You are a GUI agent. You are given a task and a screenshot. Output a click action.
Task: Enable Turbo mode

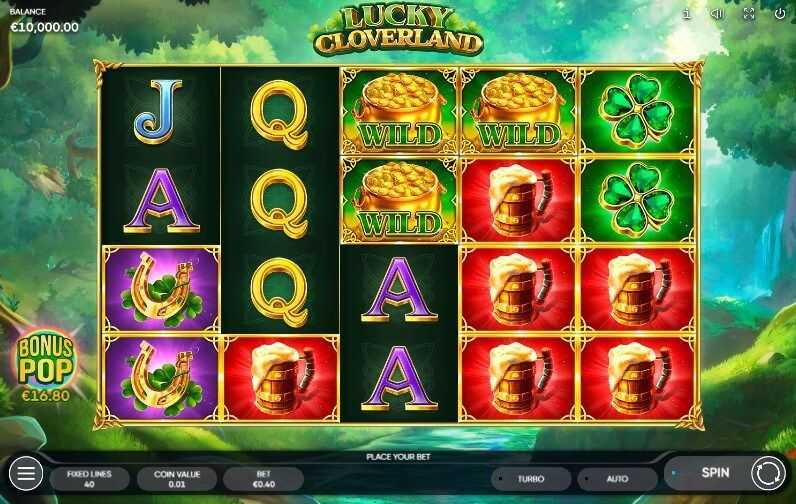click(530, 479)
